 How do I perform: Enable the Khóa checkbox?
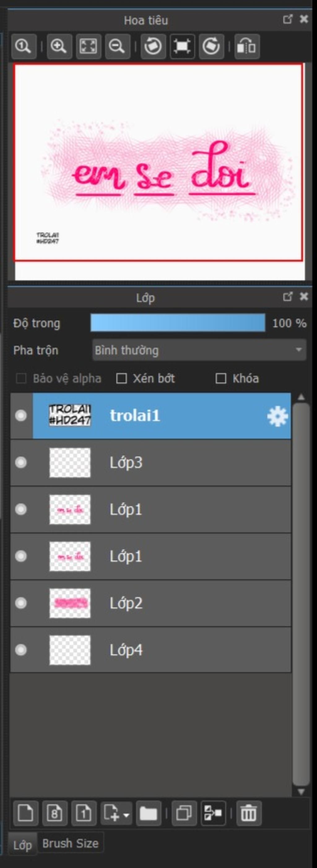(221, 378)
